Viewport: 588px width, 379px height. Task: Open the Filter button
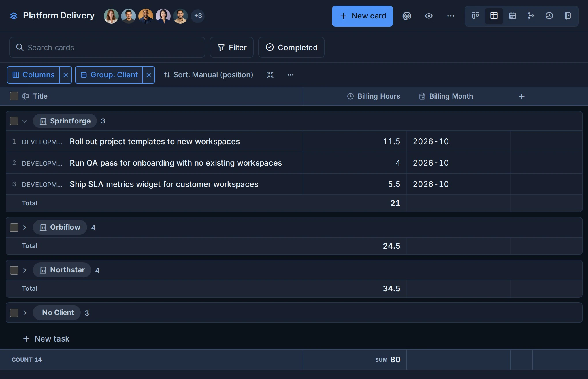[232, 47]
